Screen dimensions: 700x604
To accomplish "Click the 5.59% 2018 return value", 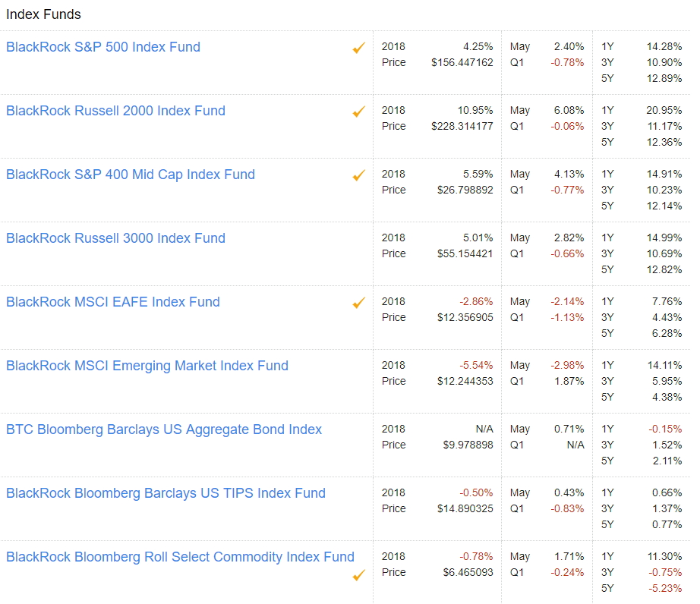I will (478, 175).
